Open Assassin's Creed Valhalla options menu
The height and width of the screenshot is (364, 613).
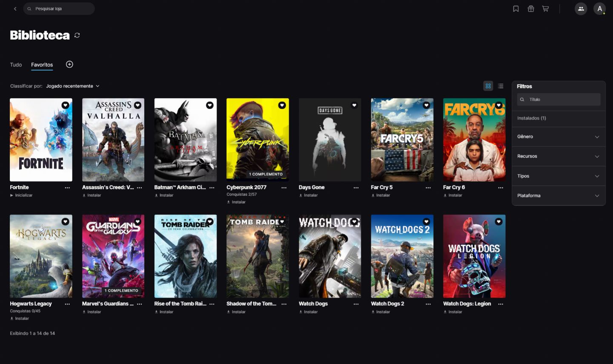tap(140, 188)
